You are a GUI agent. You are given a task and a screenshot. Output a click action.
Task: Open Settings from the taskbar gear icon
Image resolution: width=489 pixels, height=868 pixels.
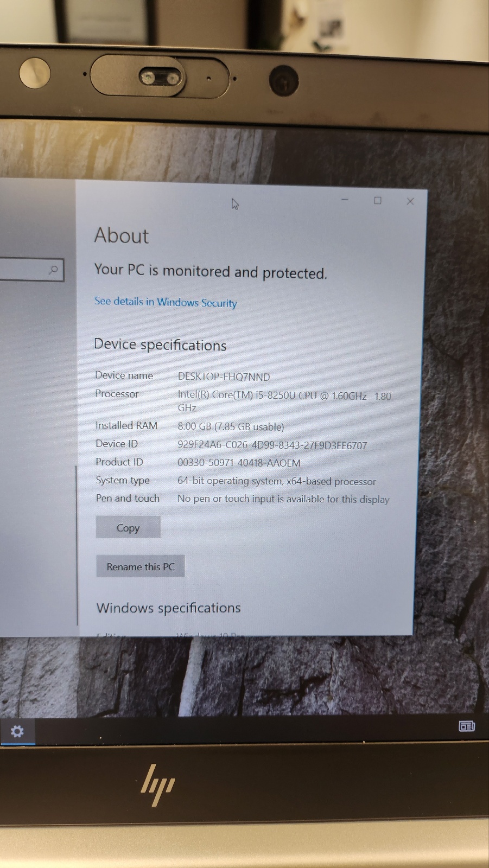(x=17, y=731)
